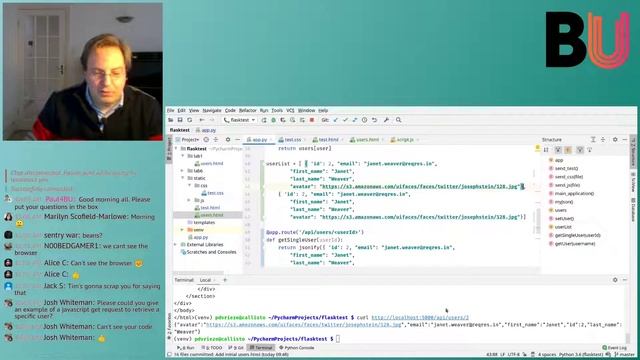640x360 pixels.
Task: Click the editor vertical scrollbar thumb
Action: 538,220
